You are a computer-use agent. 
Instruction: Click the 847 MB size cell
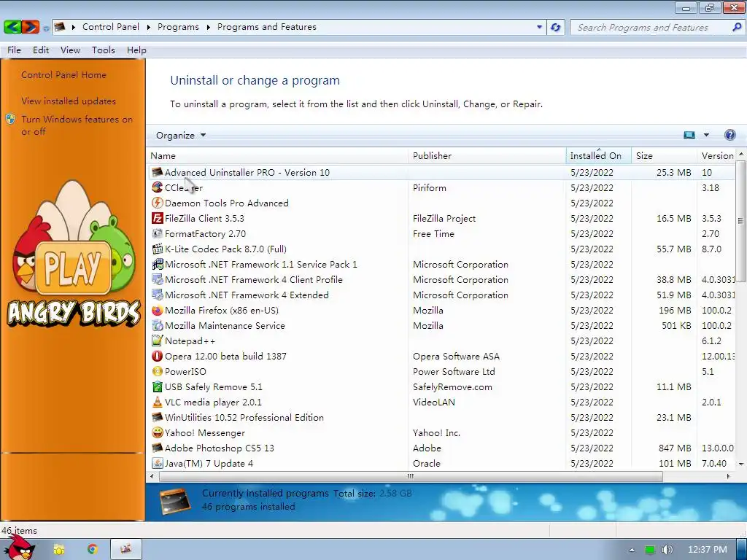(x=675, y=448)
